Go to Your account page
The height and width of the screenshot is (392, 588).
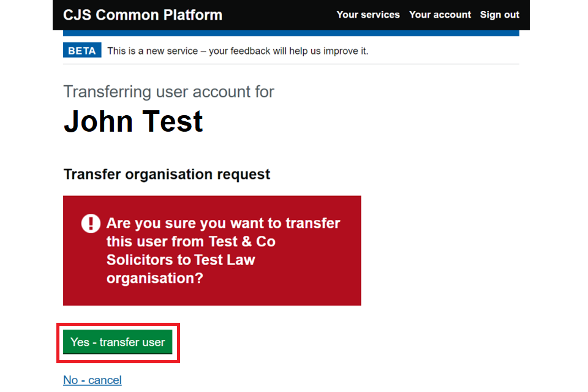(x=440, y=15)
